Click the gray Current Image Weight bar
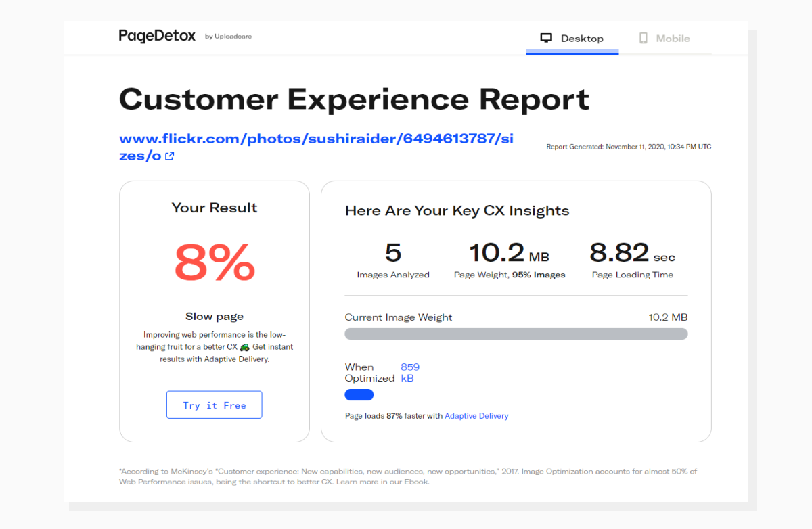This screenshot has width=812, height=529. 516,333
